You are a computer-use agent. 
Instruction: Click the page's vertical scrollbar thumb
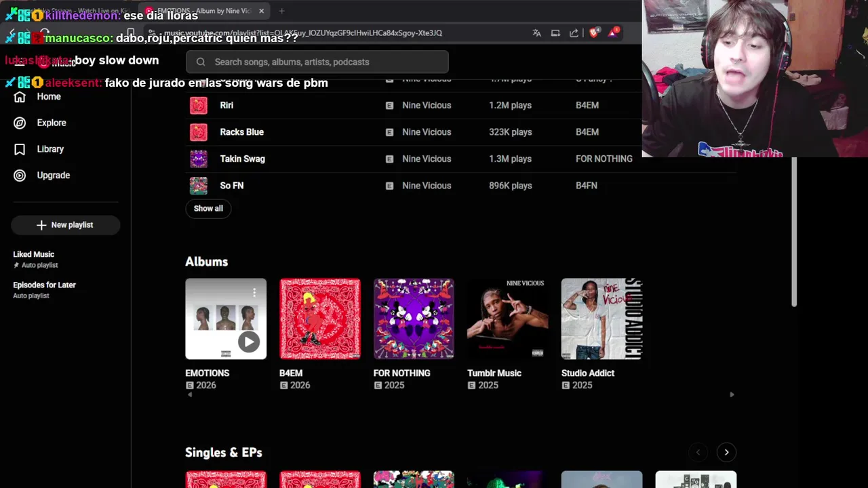click(793, 232)
